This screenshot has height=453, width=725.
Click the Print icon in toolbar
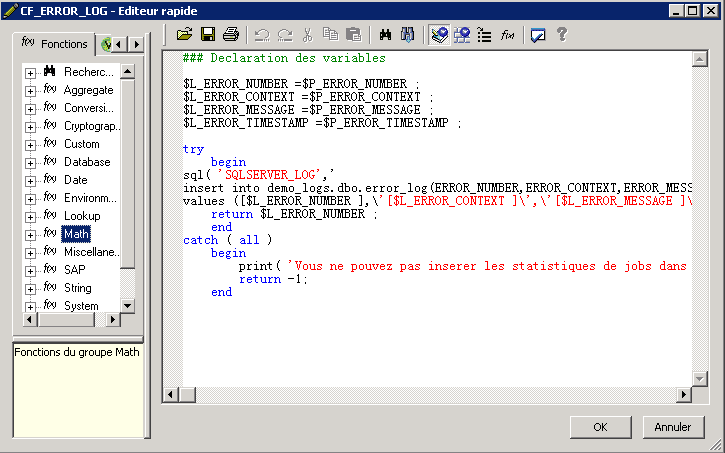pyautogui.click(x=231, y=34)
